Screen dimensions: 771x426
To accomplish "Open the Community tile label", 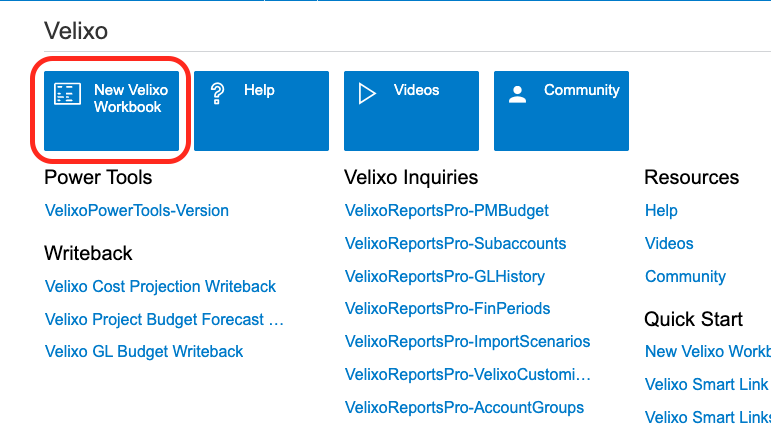I will click(x=582, y=90).
